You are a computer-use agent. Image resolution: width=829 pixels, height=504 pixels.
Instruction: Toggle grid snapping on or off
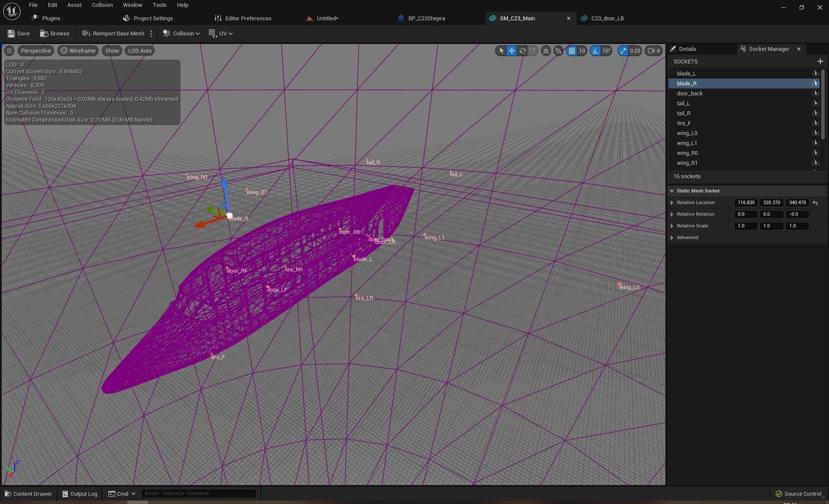572,51
